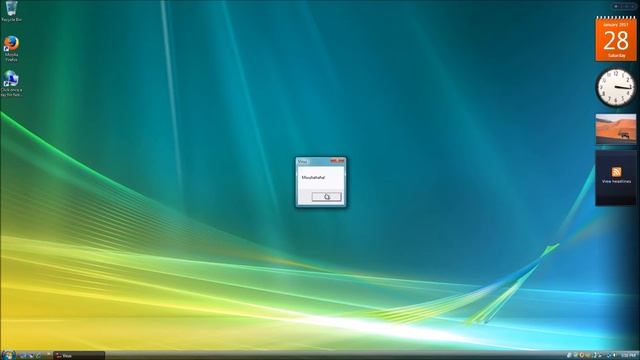Click the Mouhahaha! message text
Screen dimensions: 640x360
click(313, 178)
